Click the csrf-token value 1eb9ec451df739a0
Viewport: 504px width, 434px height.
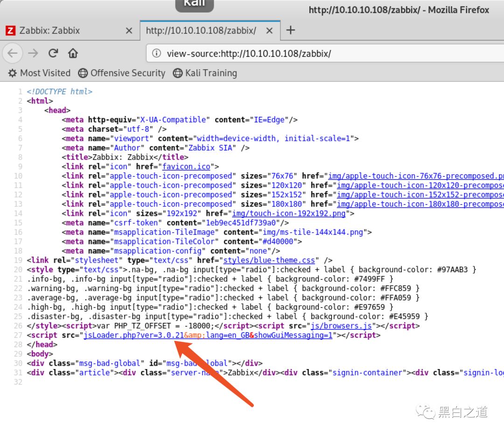coord(241,223)
